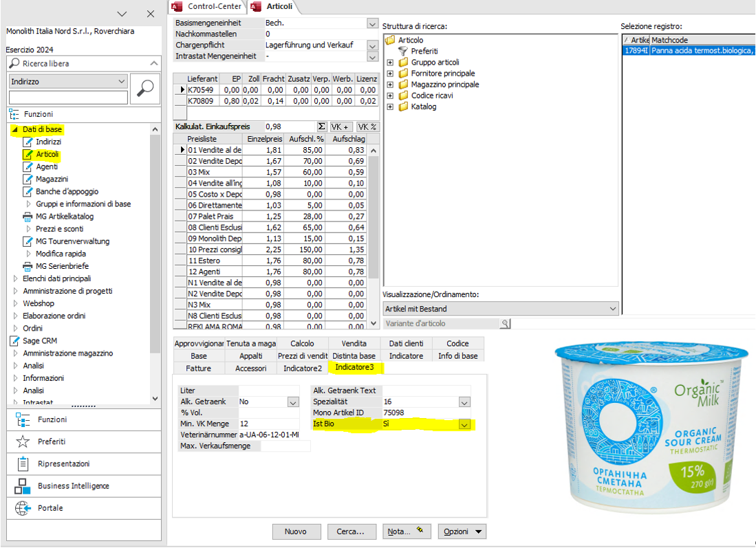Open the Ist Bio dropdown
Image resolution: width=756 pixels, height=548 pixels.
(464, 425)
